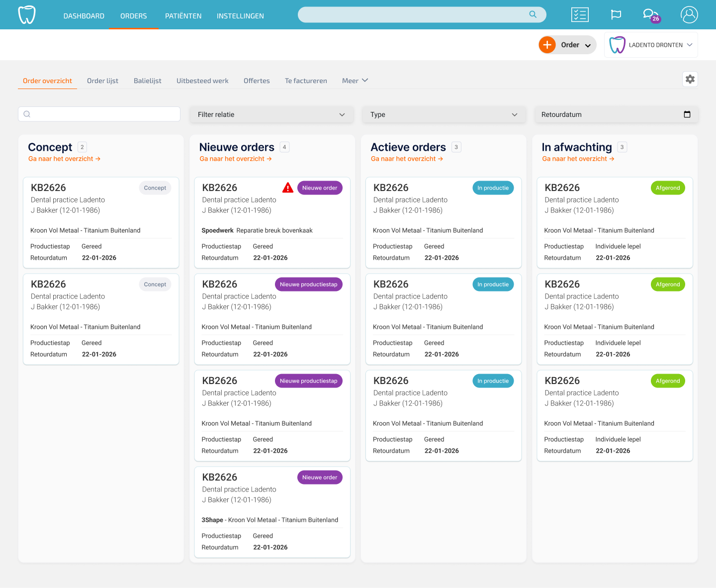This screenshot has height=588, width=716.
Task: Click the orange plus Order button
Action: click(547, 45)
